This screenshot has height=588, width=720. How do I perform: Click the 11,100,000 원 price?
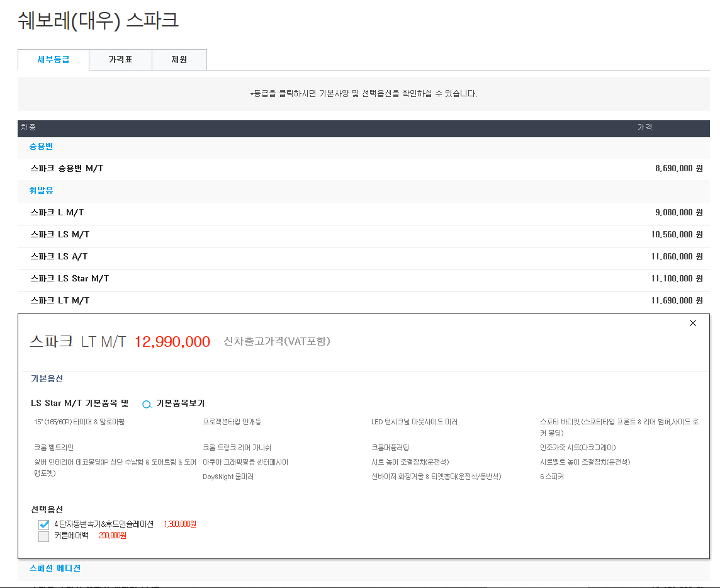point(677,279)
